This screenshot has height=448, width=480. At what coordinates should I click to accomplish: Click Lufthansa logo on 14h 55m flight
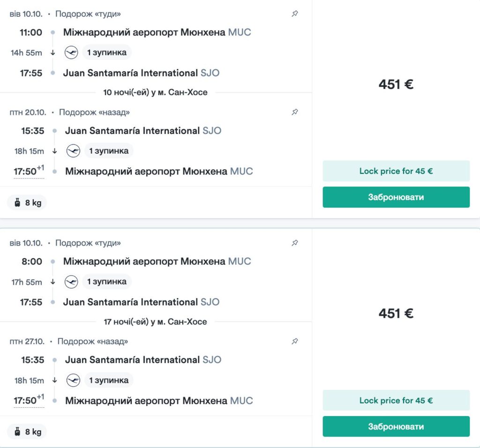(71, 52)
